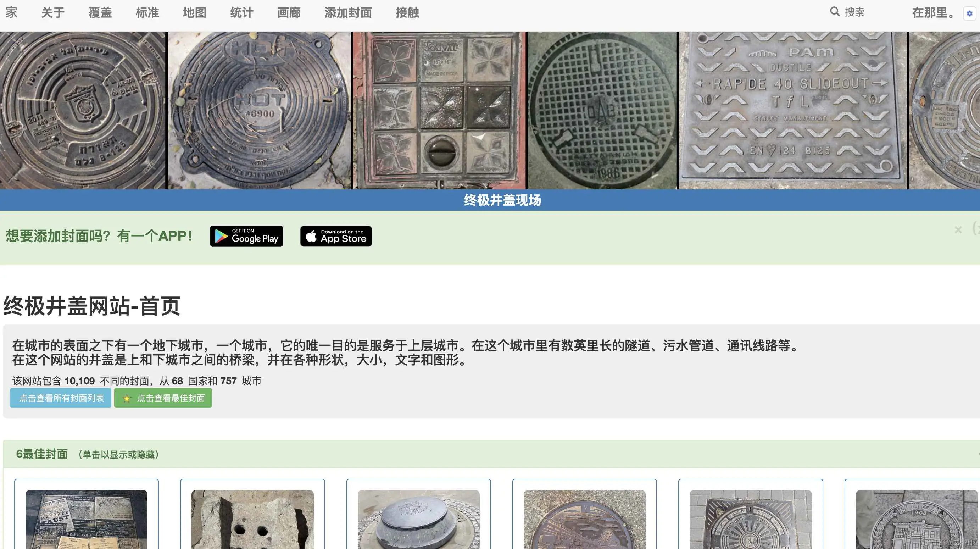Click the Apple App Store badge
Viewport: 980px width, 549px height.
[x=336, y=236]
